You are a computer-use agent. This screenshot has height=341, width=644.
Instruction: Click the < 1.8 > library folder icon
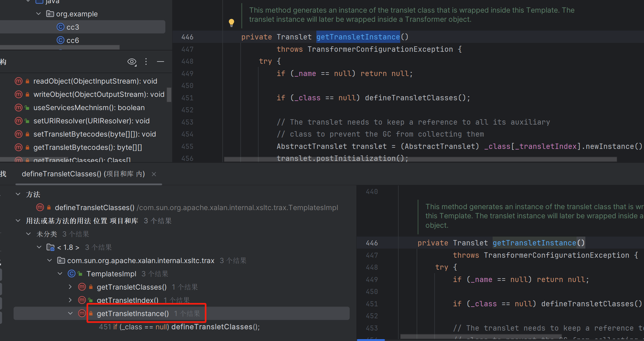50,247
